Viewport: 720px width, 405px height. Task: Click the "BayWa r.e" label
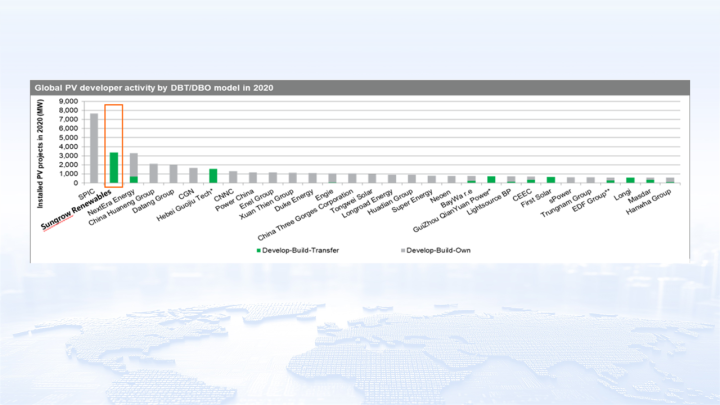coord(456,198)
